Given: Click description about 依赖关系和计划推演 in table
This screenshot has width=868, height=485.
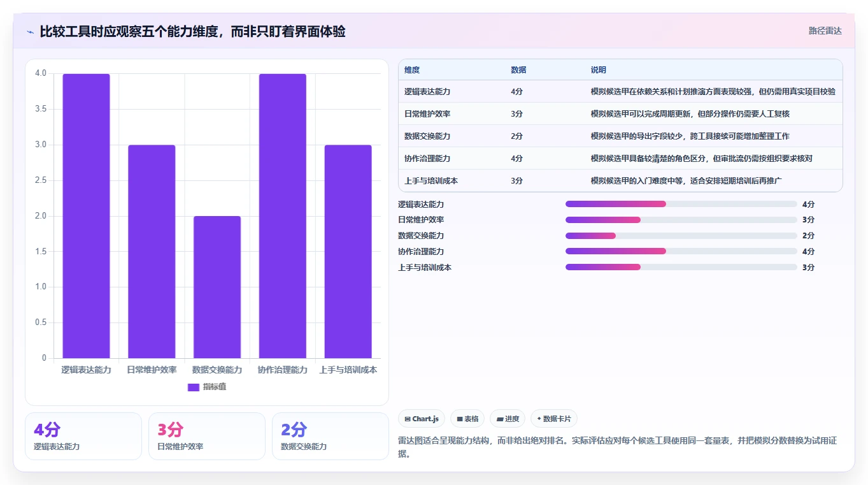Looking at the screenshot, I should pyautogui.click(x=713, y=92).
